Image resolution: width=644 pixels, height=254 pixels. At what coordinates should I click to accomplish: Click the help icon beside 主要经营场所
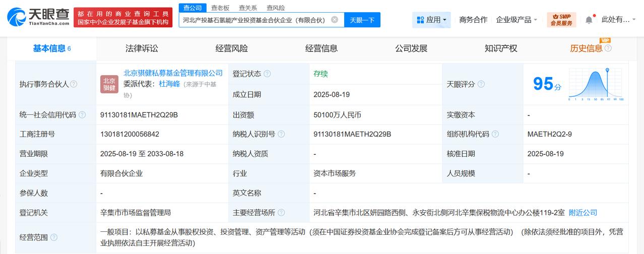[x=281, y=213]
